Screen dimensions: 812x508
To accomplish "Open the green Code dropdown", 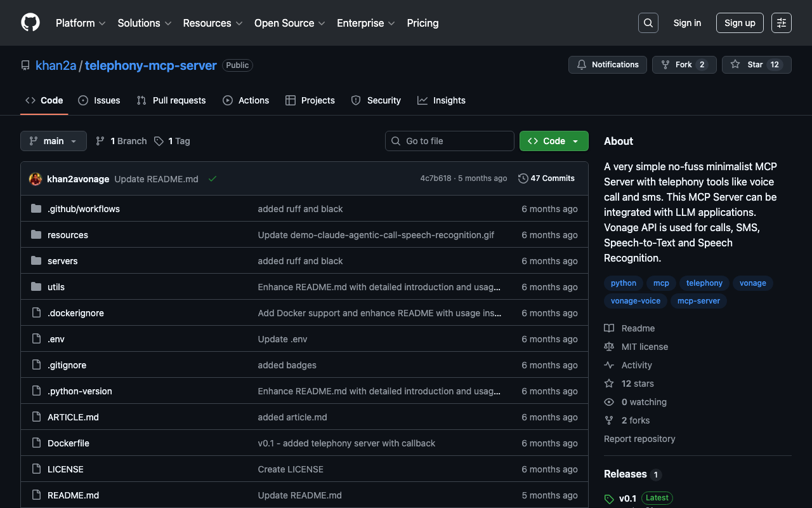I will [x=553, y=141].
